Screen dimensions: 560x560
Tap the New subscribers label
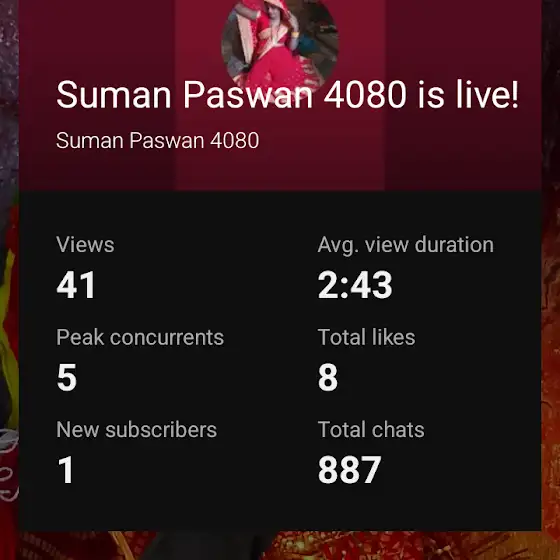[x=136, y=429]
